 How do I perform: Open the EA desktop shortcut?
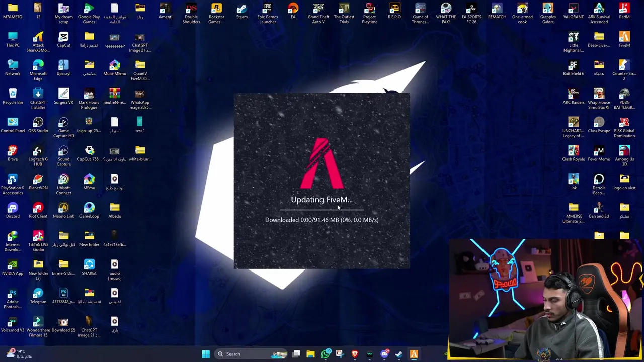coord(293,11)
